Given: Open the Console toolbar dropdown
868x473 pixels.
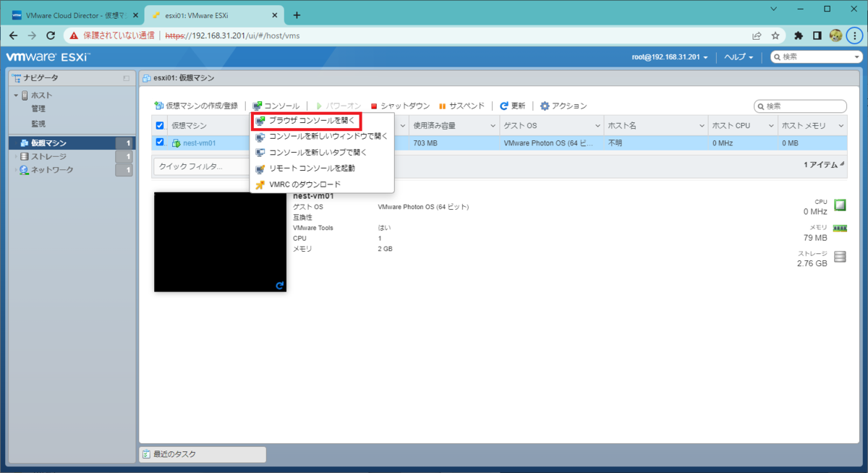Looking at the screenshot, I should (x=276, y=106).
